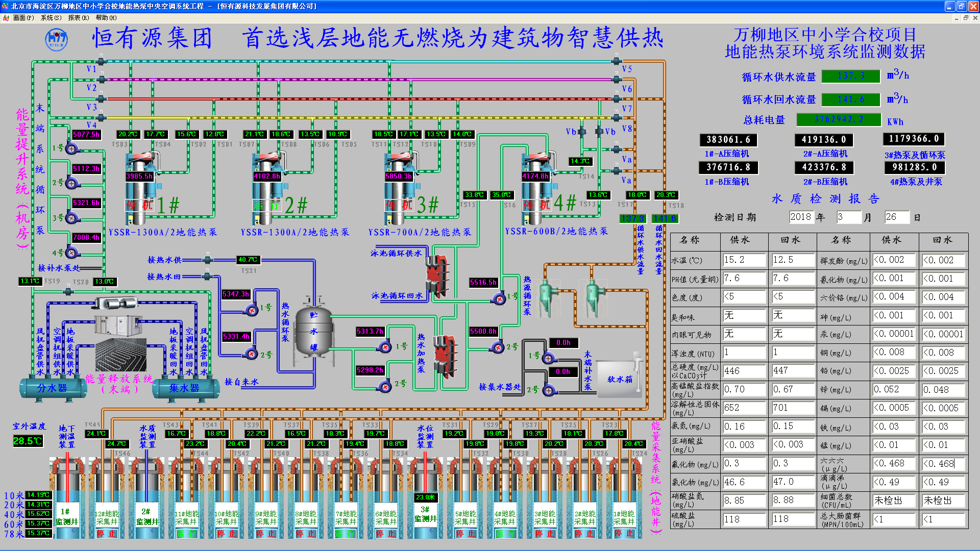Toggle the 2# heat pump 运行 status
This screenshot has width=980, height=551.
(x=267, y=205)
